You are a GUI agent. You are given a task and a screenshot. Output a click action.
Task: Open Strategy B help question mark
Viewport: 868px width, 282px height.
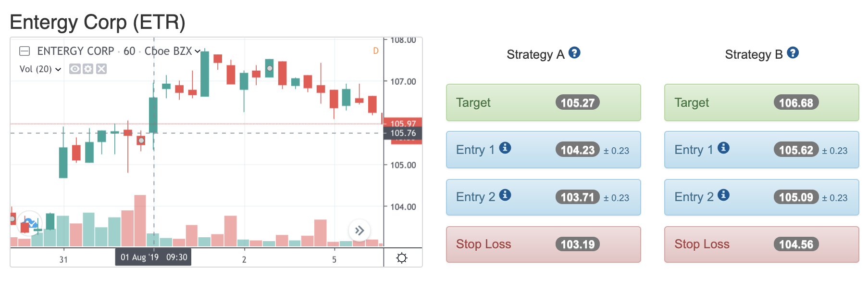pyautogui.click(x=793, y=52)
